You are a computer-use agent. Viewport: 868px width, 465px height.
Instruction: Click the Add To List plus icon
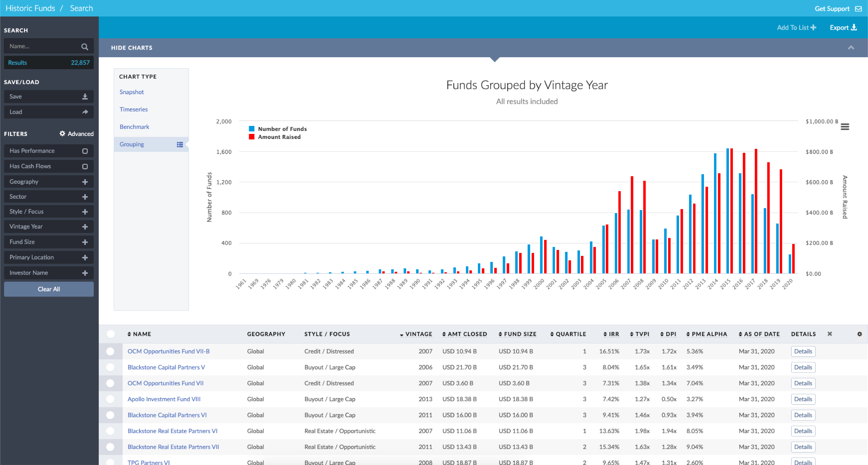click(x=813, y=28)
